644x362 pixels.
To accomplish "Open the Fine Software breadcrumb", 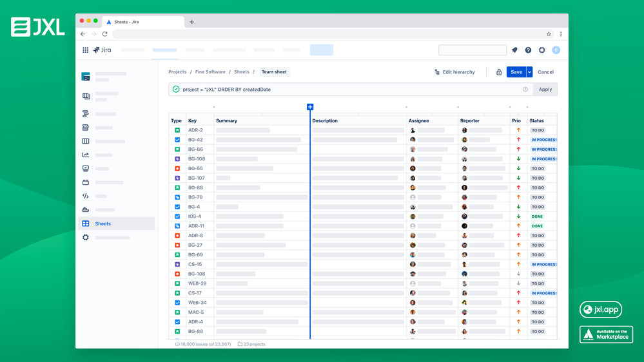I will [210, 72].
